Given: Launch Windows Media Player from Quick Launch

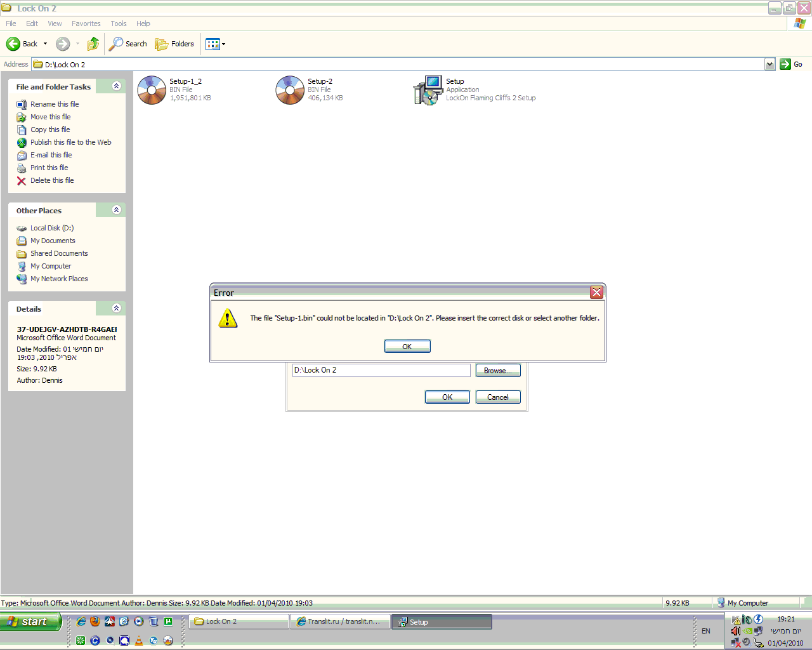Looking at the screenshot, I should [x=138, y=621].
